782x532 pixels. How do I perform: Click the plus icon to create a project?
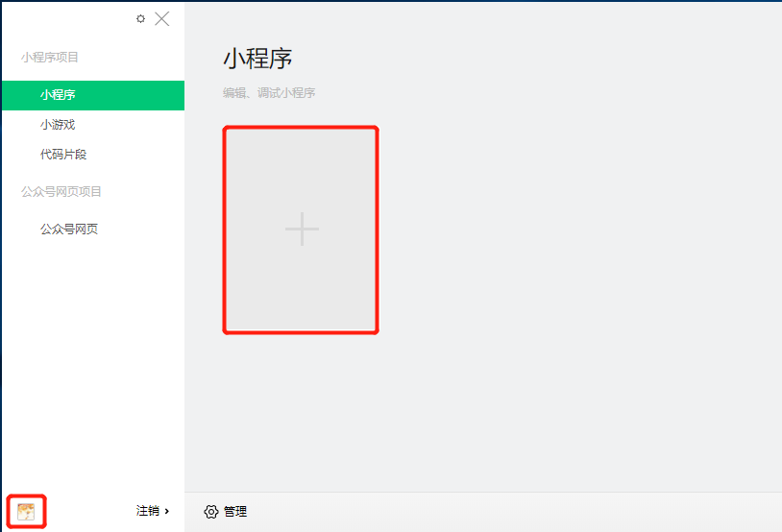click(x=302, y=229)
